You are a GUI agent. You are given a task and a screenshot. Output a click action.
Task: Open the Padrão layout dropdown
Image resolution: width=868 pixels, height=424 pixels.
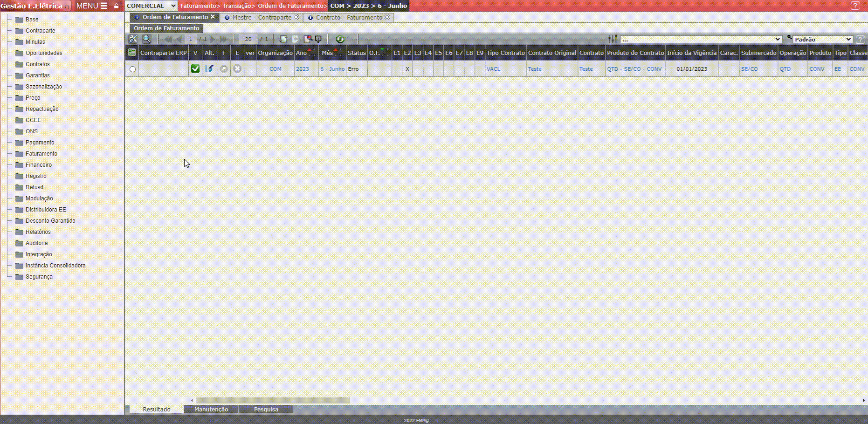point(823,39)
